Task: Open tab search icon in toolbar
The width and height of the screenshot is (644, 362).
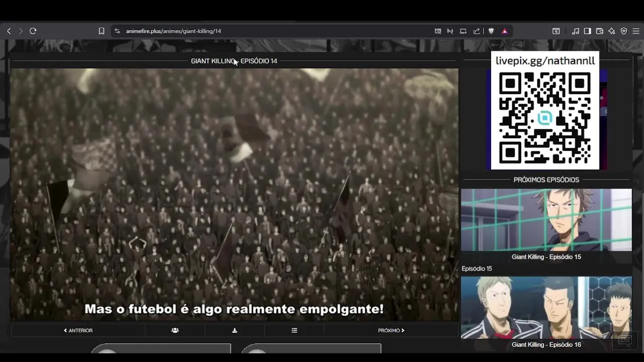Action: coord(556,31)
